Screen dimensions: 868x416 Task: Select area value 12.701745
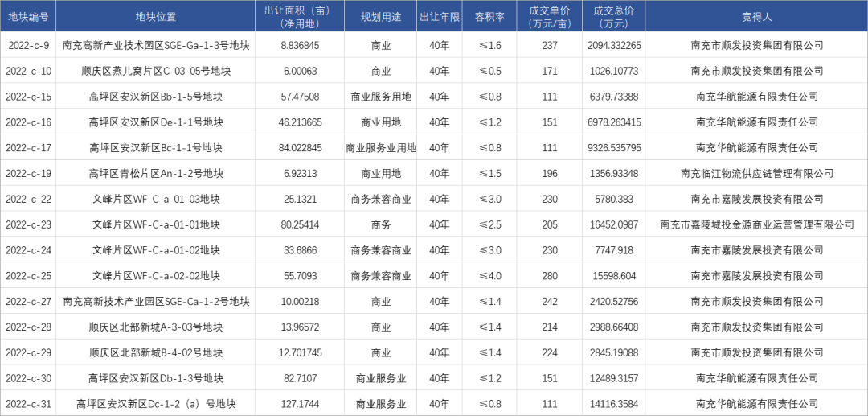click(300, 353)
